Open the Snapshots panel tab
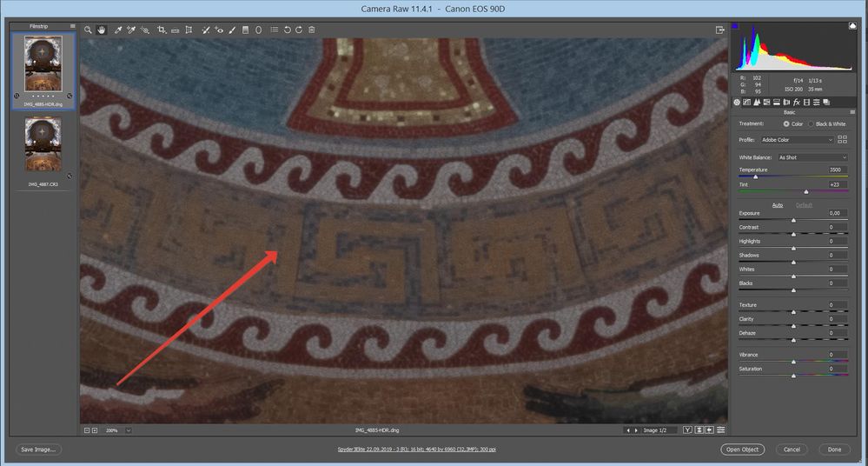This screenshot has width=868, height=466. click(826, 103)
